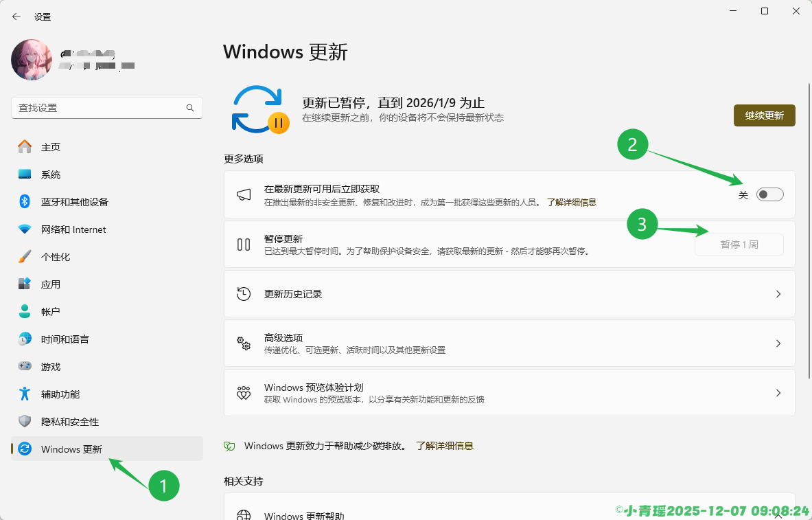
Task: Click the Accessibility (辅助功能) person icon
Action: tap(25, 394)
